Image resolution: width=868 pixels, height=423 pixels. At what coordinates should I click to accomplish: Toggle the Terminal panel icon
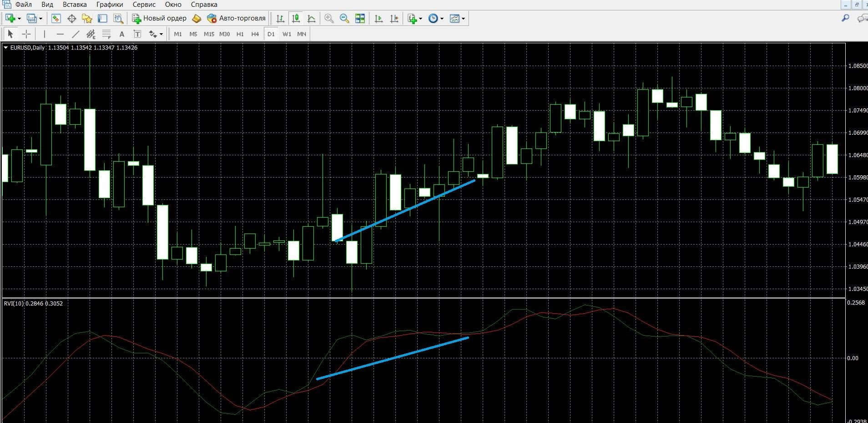(x=102, y=19)
